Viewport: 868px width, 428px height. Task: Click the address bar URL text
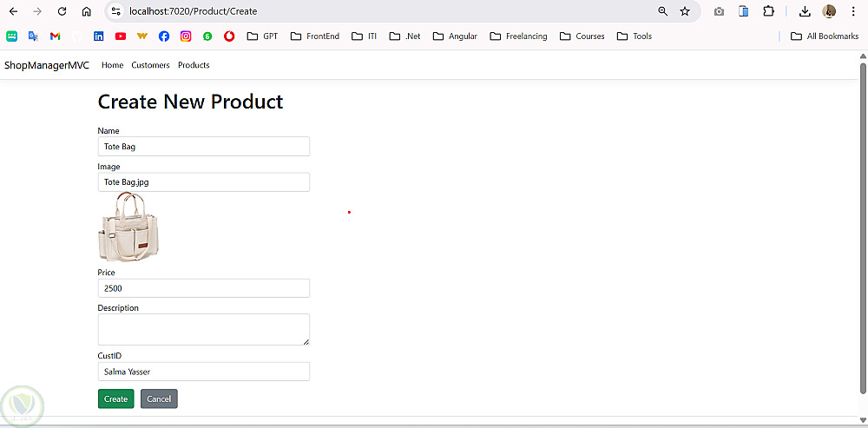pos(194,11)
